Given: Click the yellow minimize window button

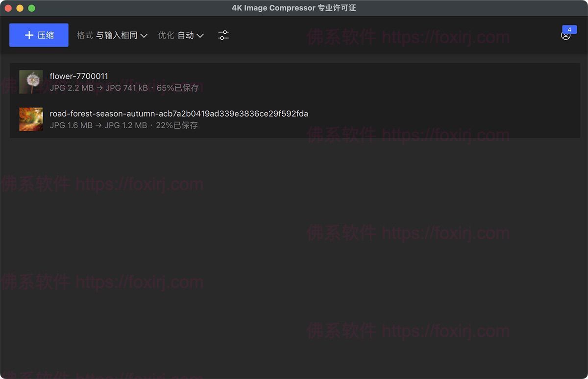Looking at the screenshot, I should [x=20, y=8].
